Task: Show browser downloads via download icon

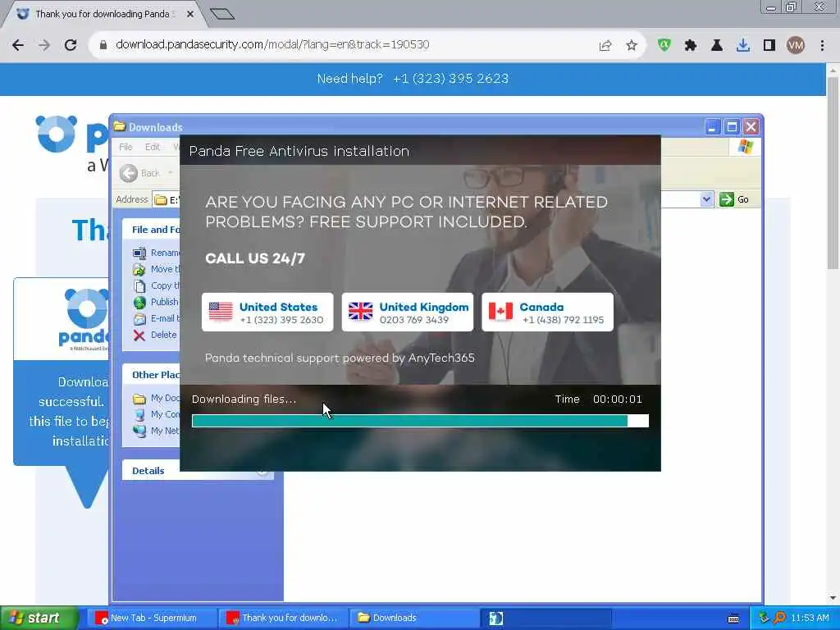Action: pyautogui.click(x=743, y=46)
